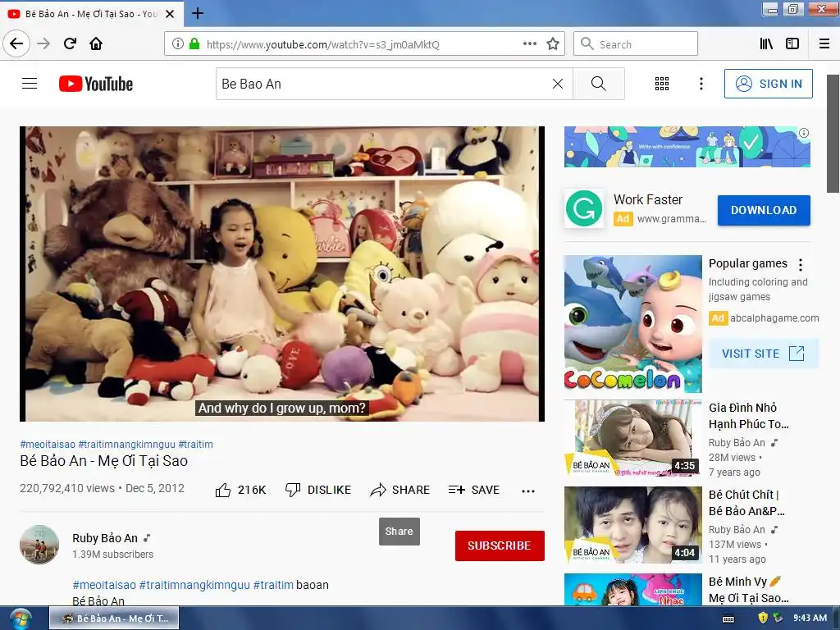
Task: Open the Cocomelon ad thumbnail
Action: [632, 324]
